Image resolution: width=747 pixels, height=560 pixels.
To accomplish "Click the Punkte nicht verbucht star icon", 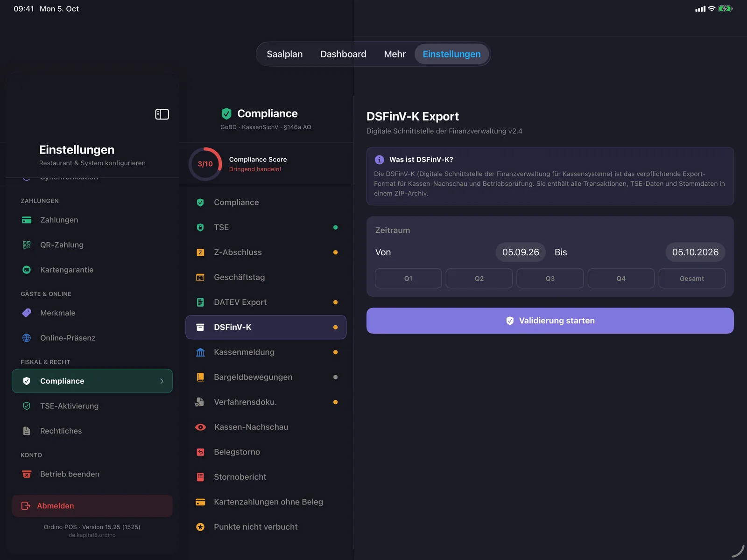I will 200,527.
